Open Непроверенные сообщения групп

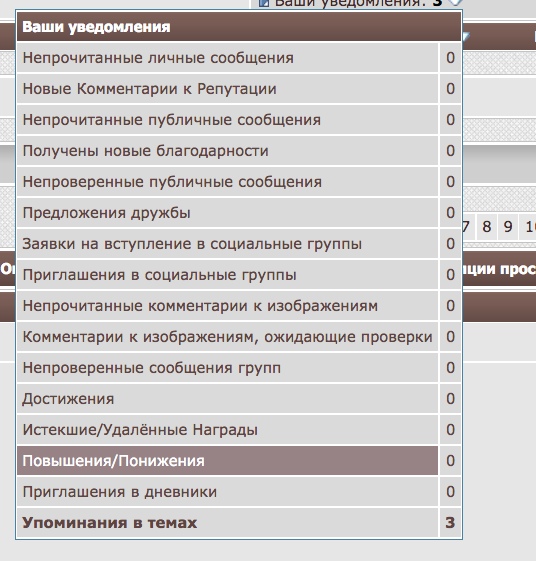[228, 368]
